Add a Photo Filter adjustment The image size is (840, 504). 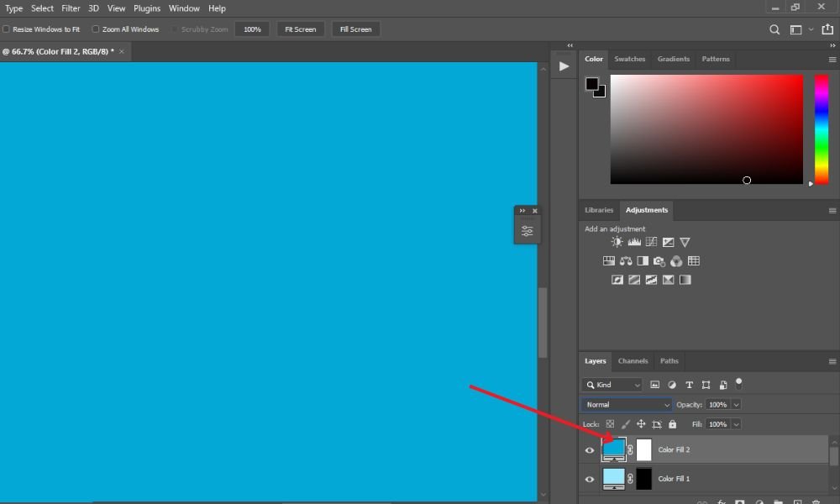[x=659, y=261]
